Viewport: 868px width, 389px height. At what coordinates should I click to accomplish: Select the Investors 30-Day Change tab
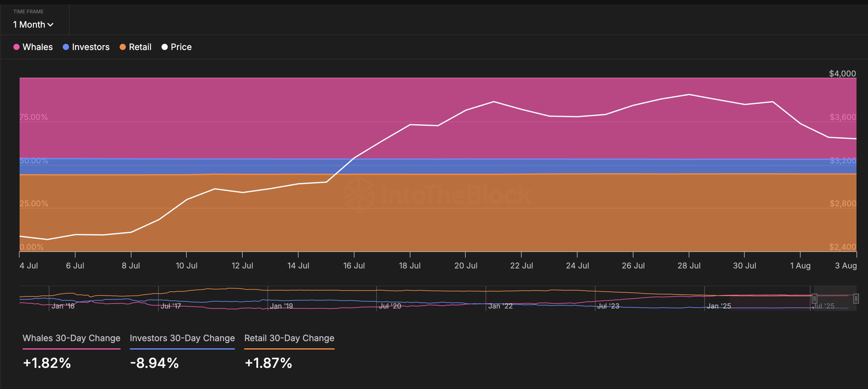tap(182, 338)
